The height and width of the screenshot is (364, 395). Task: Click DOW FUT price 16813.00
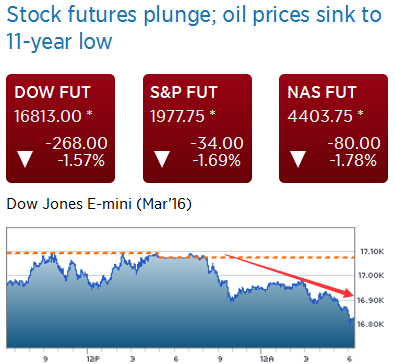[x=48, y=116]
